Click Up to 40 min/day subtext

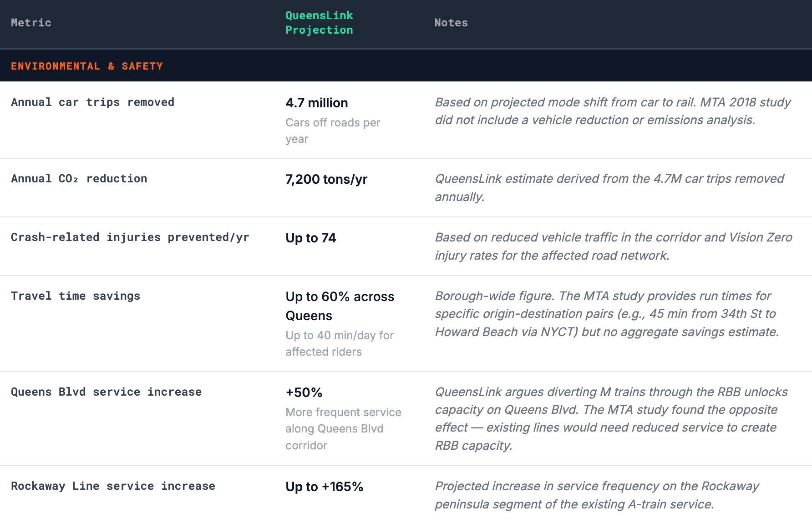click(x=340, y=343)
